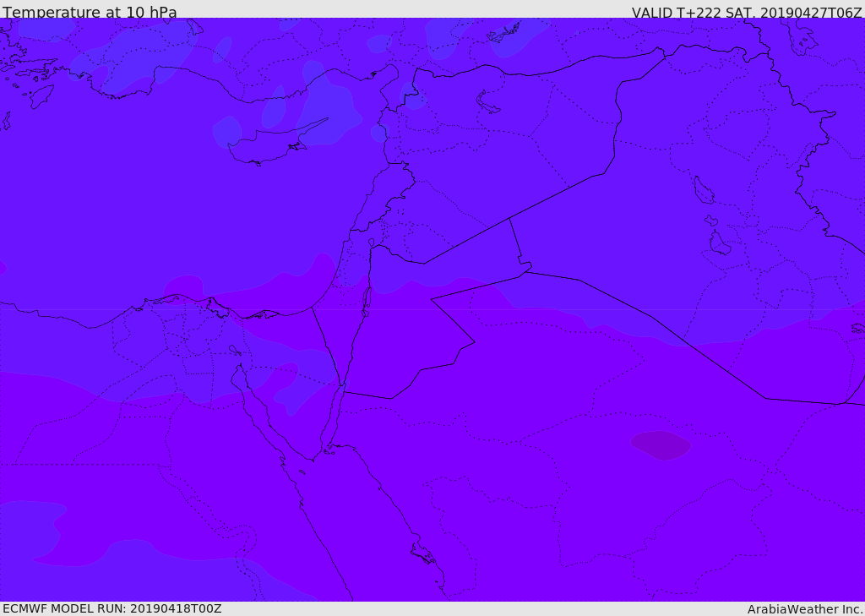Click the Dead Sea outline on the map
Viewport: 865px width, 616px height.
[x=365, y=302]
